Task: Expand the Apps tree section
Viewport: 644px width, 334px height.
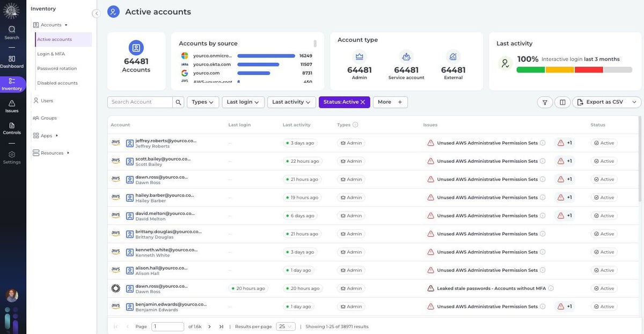Action: click(56, 136)
